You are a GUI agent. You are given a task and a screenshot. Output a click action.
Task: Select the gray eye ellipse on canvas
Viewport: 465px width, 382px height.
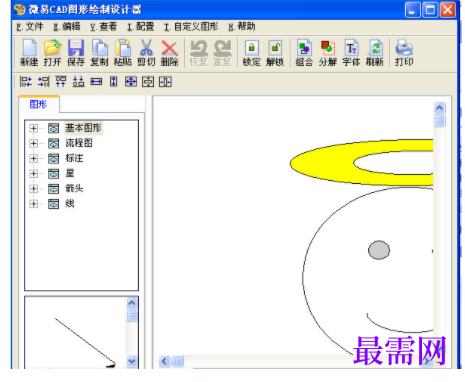(x=379, y=250)
